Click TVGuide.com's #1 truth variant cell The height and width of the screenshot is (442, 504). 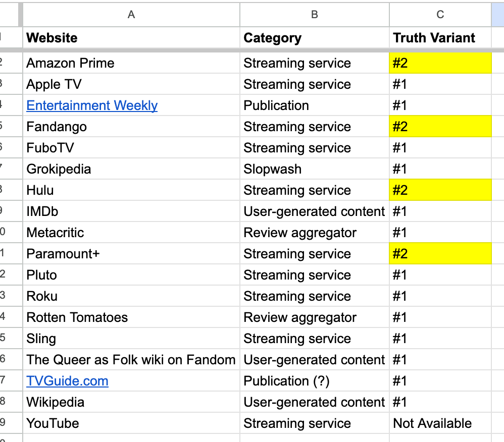point(440,381)
